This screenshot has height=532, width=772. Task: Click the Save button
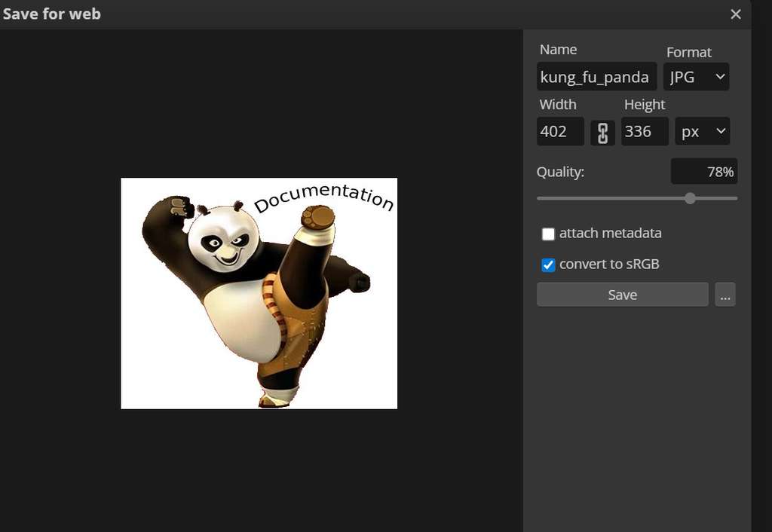tap(622, 295)
